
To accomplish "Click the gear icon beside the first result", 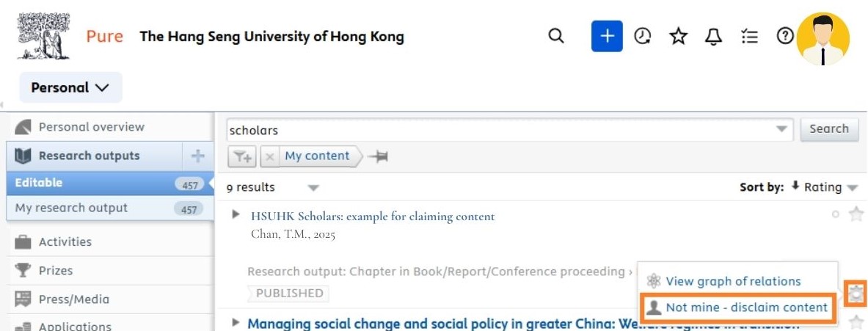I will tap(856, 294).
